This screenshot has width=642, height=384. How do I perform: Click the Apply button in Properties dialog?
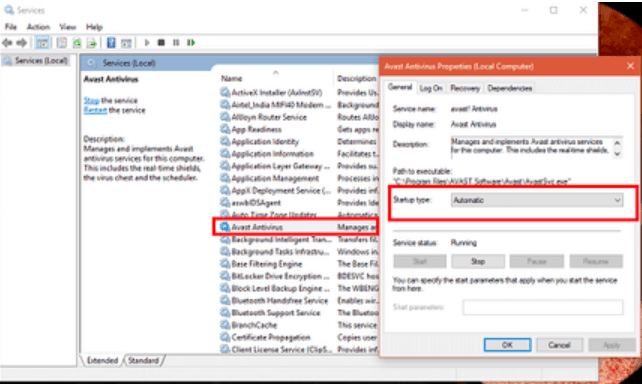[x=611, y=345]
